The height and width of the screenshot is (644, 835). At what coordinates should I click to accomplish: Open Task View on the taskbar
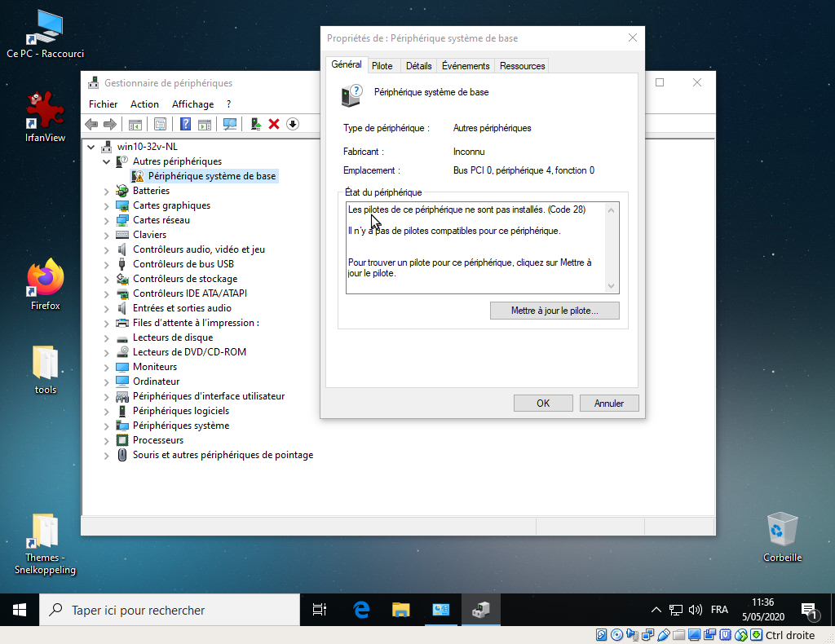(320, 610)
